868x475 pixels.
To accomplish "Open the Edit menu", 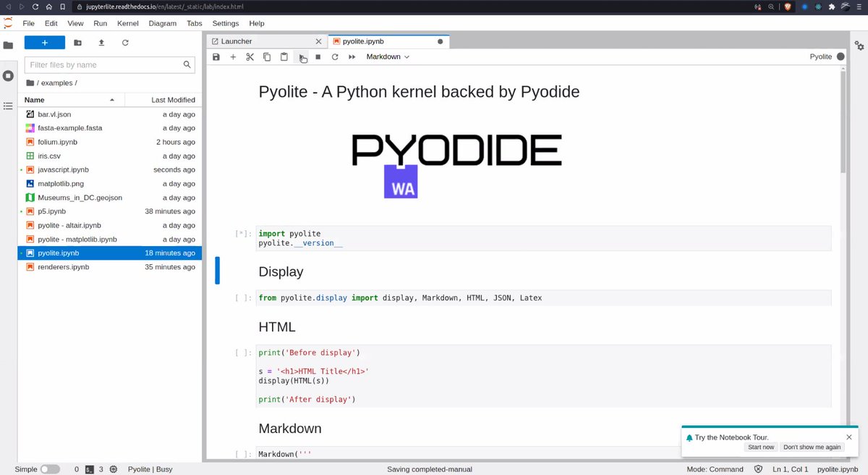I will 51,23.
